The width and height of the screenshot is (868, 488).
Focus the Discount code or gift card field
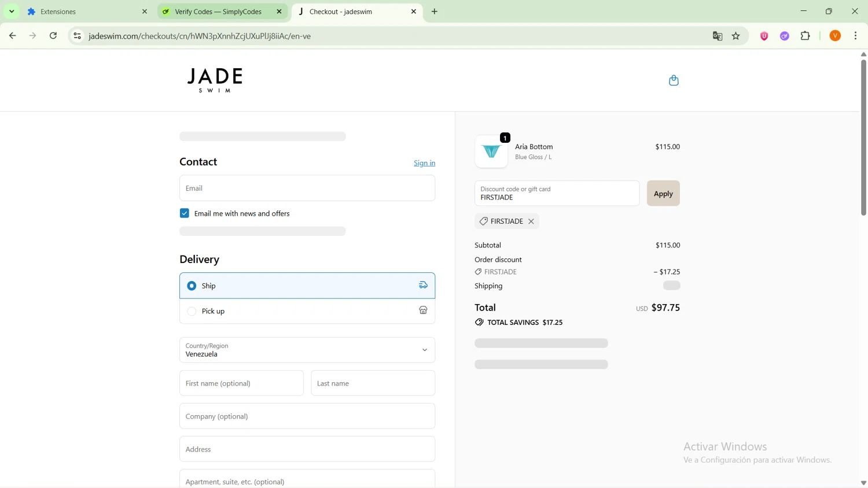pos(557,193)
